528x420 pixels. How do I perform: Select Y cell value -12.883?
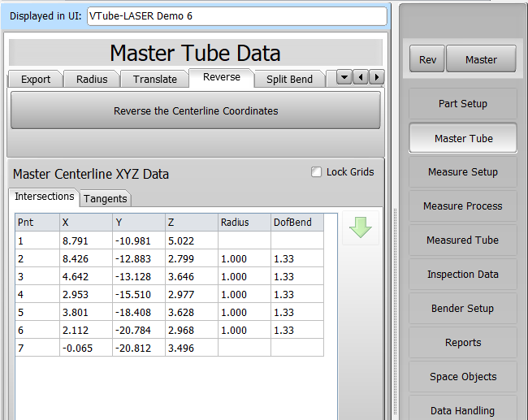tap(139, 258)
